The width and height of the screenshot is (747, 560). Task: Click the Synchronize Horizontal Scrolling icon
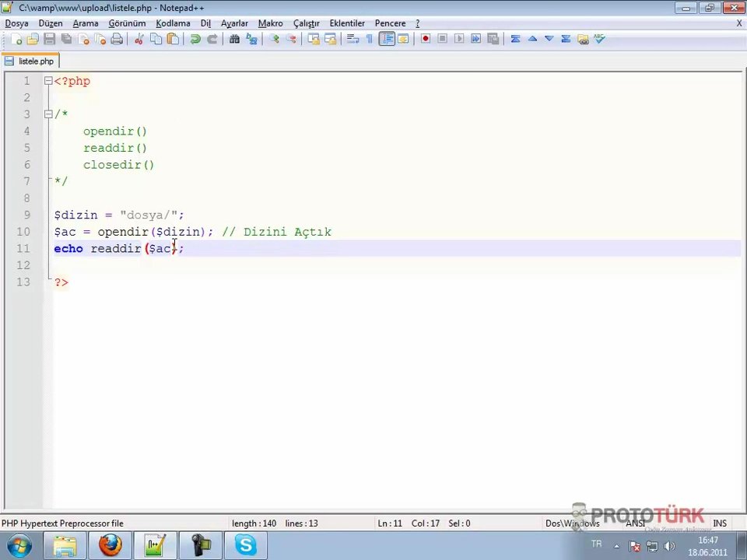tap(330, 39)
